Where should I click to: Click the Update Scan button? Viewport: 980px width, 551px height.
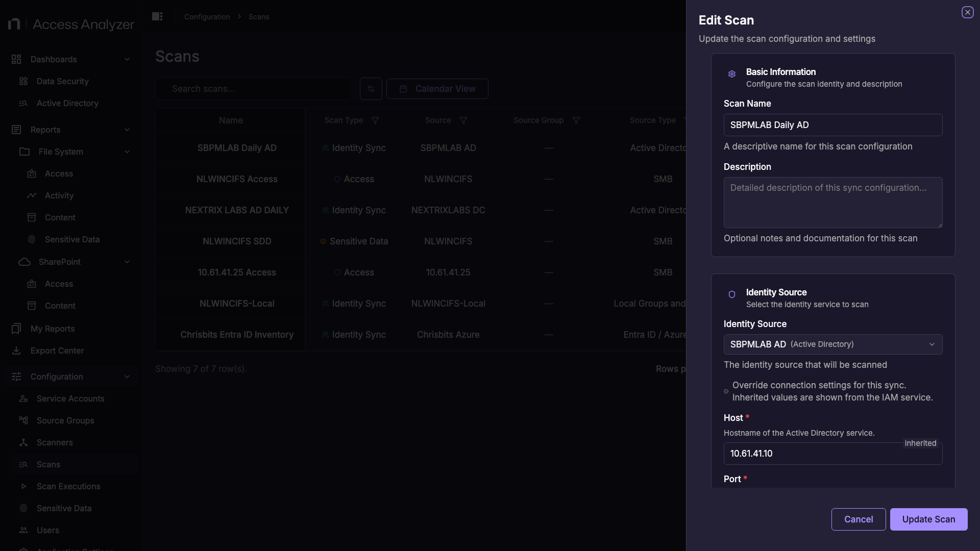928,519
